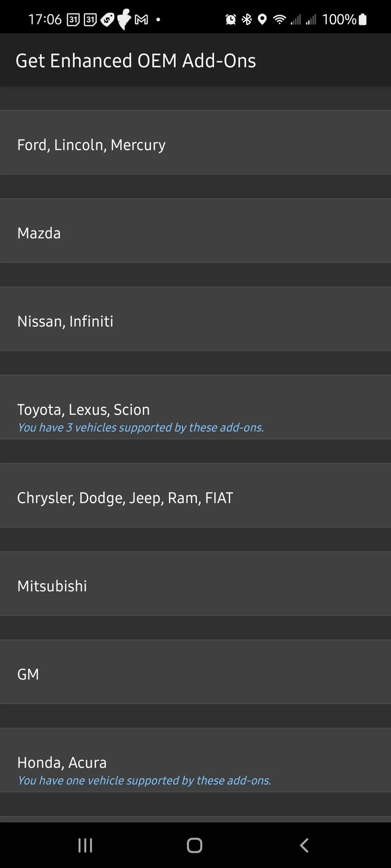This screenshot has height=868, width=391.
Task: Tap the Wi-Fi status icon
Action: click(280, 19)
